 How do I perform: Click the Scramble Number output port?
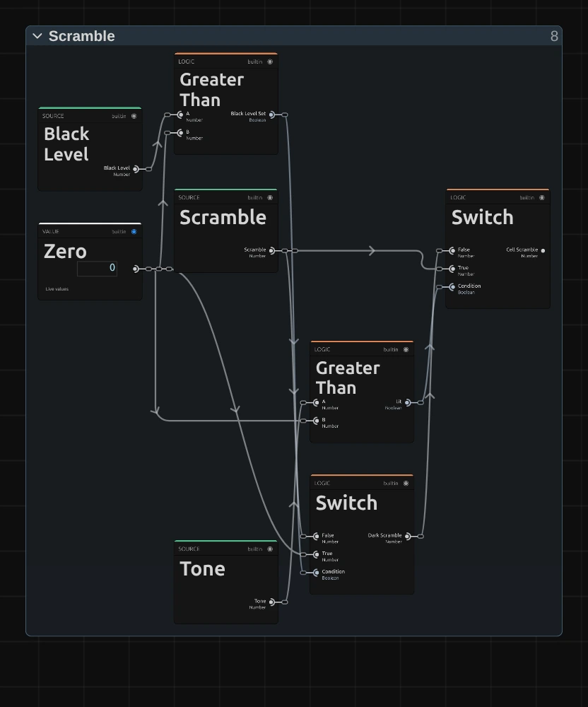point(271,251)
